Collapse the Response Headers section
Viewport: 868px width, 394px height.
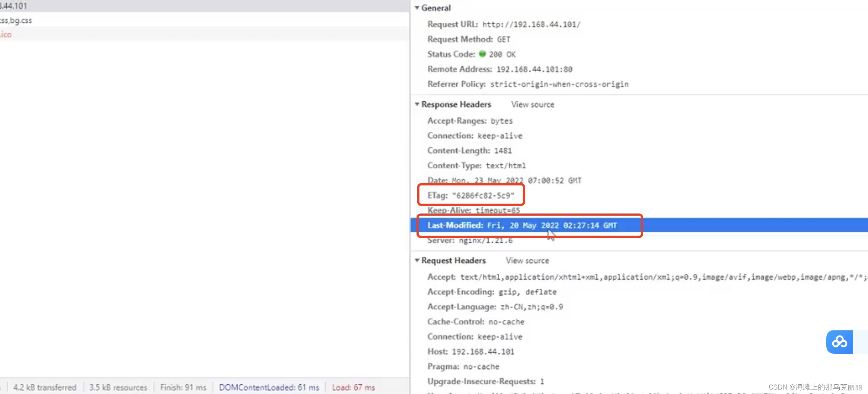(x=417, y=104)
